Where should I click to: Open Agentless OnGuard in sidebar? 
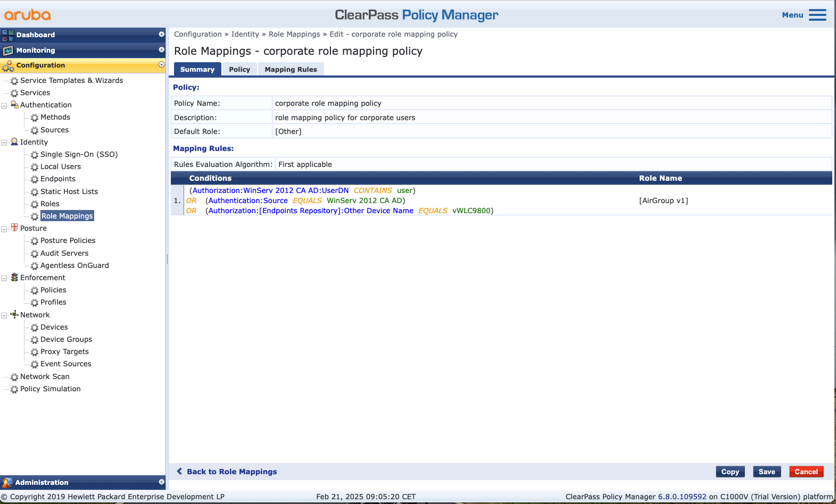coord(75,265)
